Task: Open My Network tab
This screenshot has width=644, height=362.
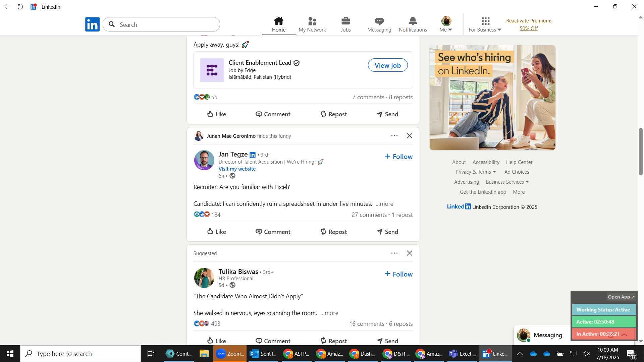Action: (x=312, y=24)
